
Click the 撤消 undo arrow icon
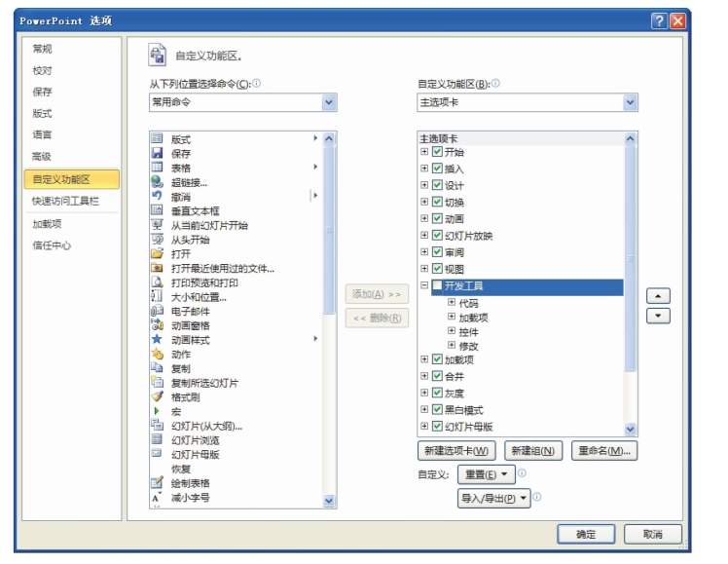(158, 196)
